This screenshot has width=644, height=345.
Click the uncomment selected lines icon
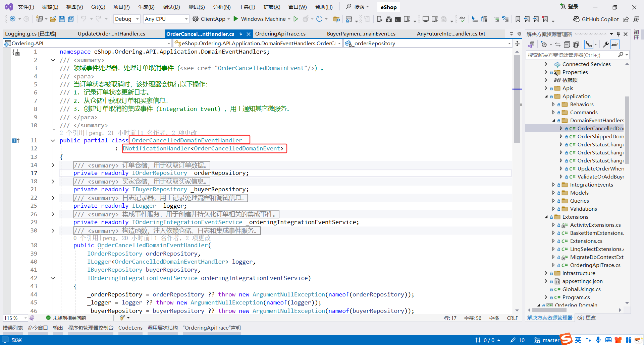pyautogui.click(x=505, y=19)
